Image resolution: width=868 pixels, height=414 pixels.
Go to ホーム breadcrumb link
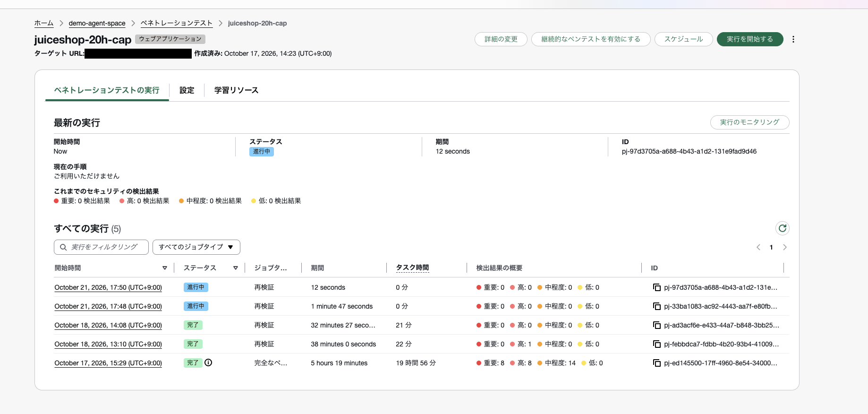coord(44,23)
